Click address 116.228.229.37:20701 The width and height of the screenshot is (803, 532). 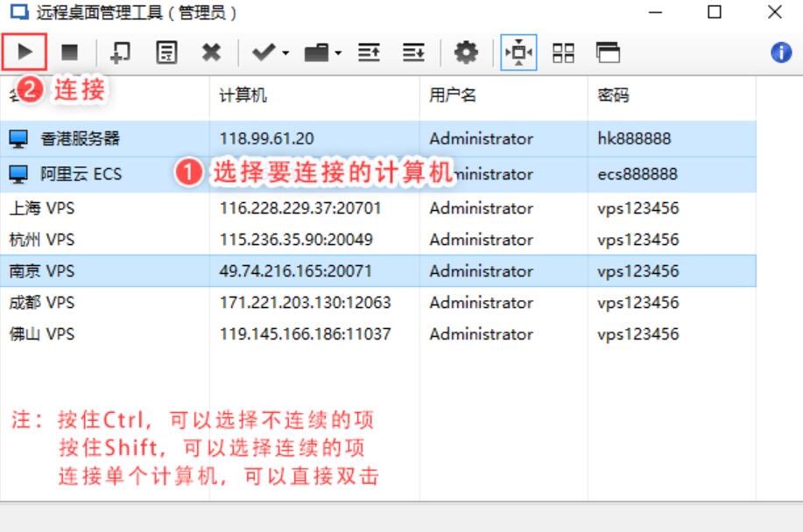[300, 208]
